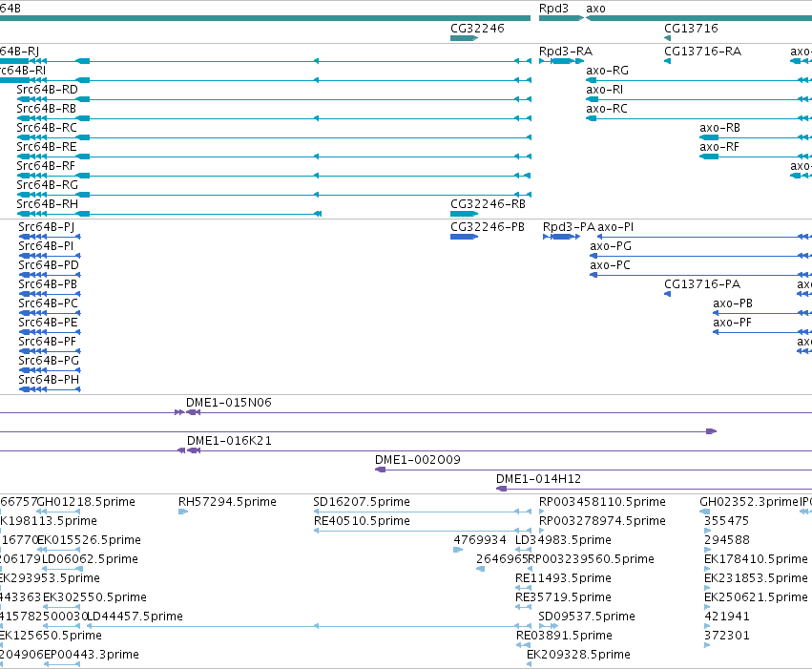Select the CG32246-RB transcript label
The image size is (812, 669).
(488, 205)
